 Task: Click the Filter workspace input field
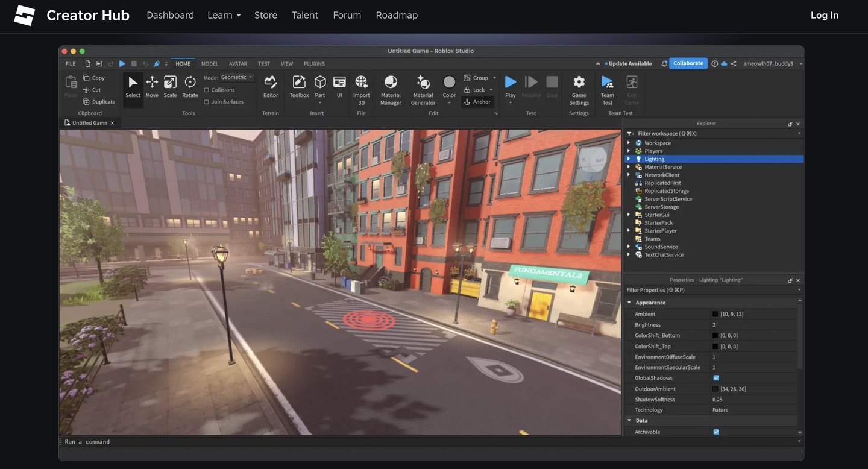(x=713, y=133)
